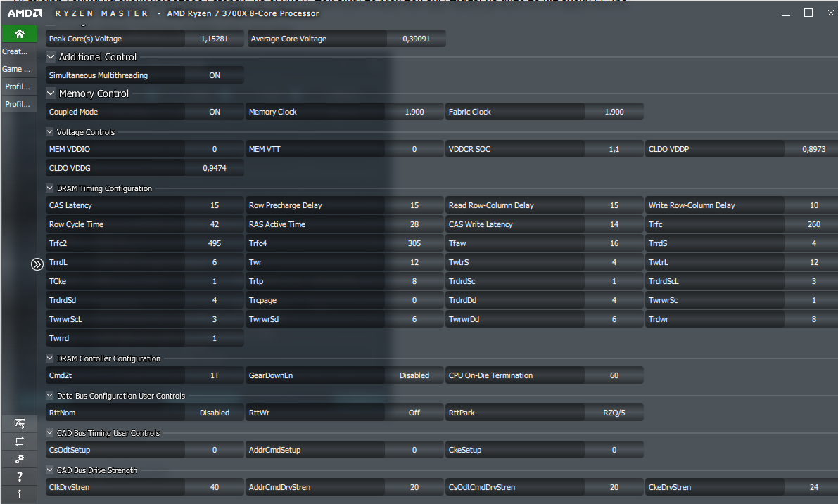Click the CAS Latency value 15
Screen dimensions: 838x504
tap(215, 205)
